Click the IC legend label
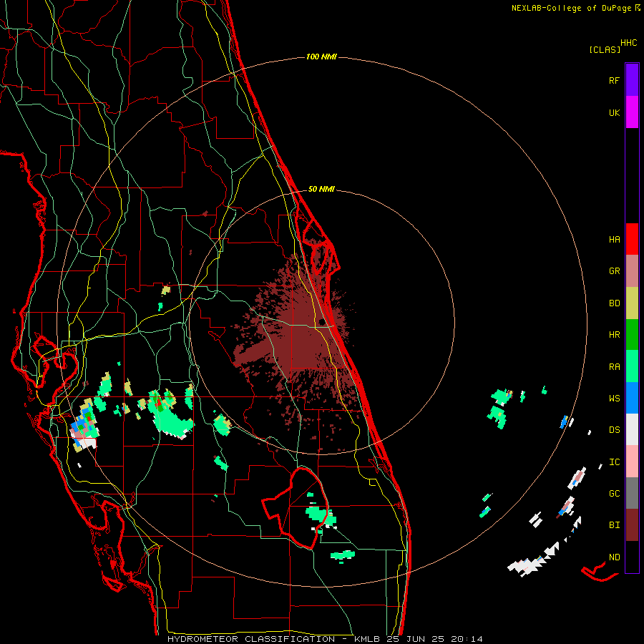 coord(614,462)
